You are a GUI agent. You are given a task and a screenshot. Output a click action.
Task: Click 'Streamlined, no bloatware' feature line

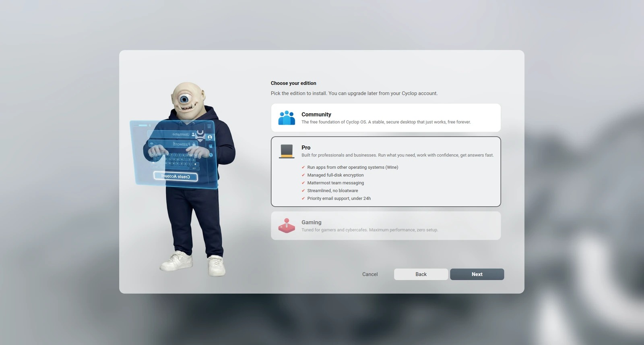332,191
